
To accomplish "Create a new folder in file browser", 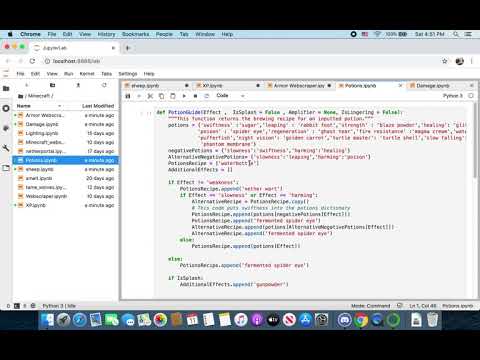I will [x=52, y=85].
